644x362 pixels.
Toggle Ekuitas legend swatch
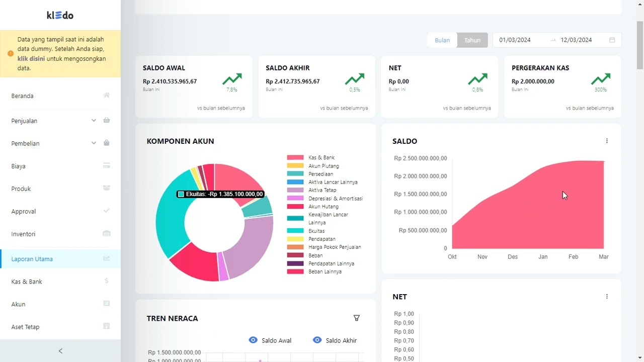(x=295, y=231)
